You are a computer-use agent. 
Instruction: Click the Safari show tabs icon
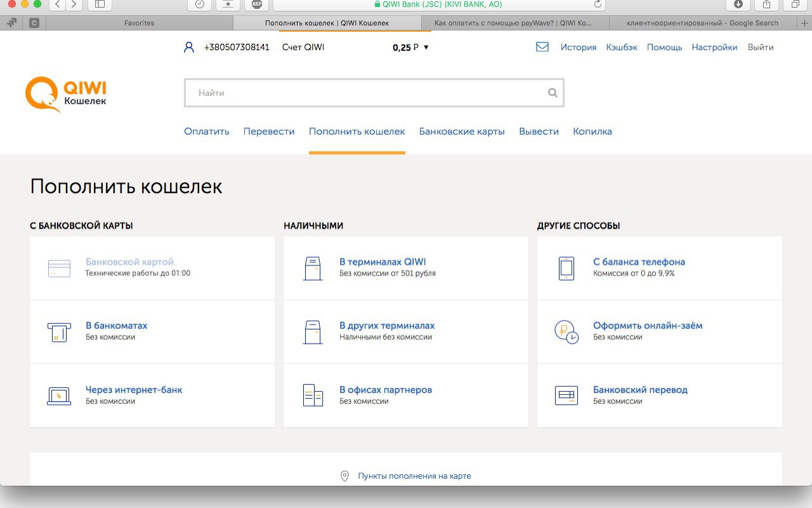795,4
